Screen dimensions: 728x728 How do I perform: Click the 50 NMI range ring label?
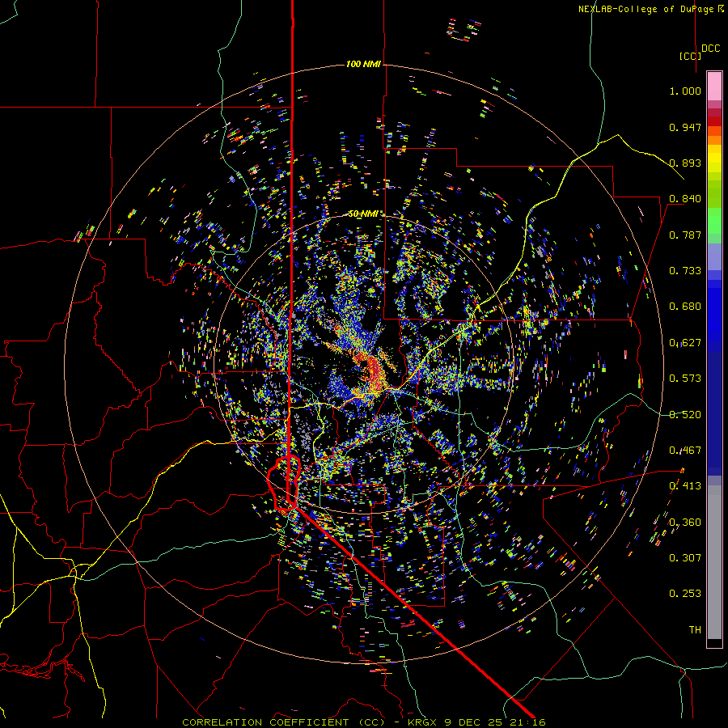pos(363,214)
